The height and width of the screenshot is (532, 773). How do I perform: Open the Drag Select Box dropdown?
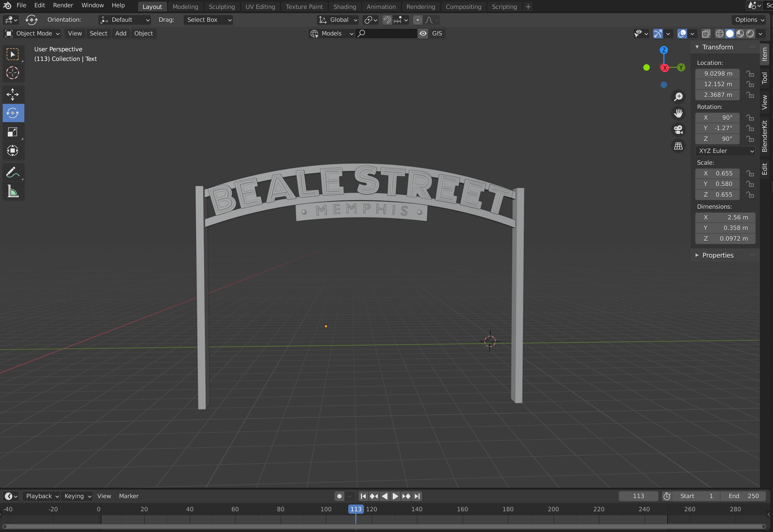(x=208, y=20)
